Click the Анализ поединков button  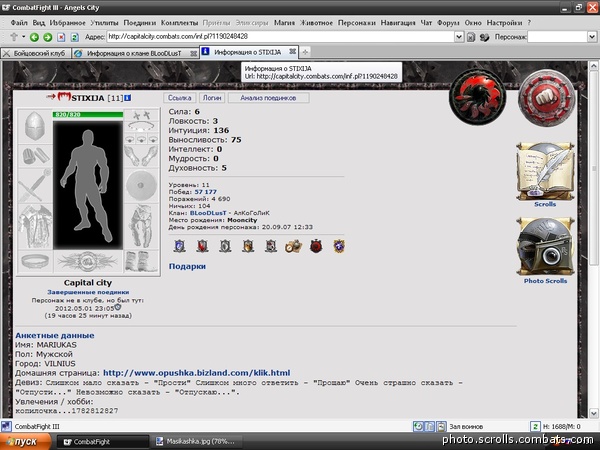click(x=268, y=98)
